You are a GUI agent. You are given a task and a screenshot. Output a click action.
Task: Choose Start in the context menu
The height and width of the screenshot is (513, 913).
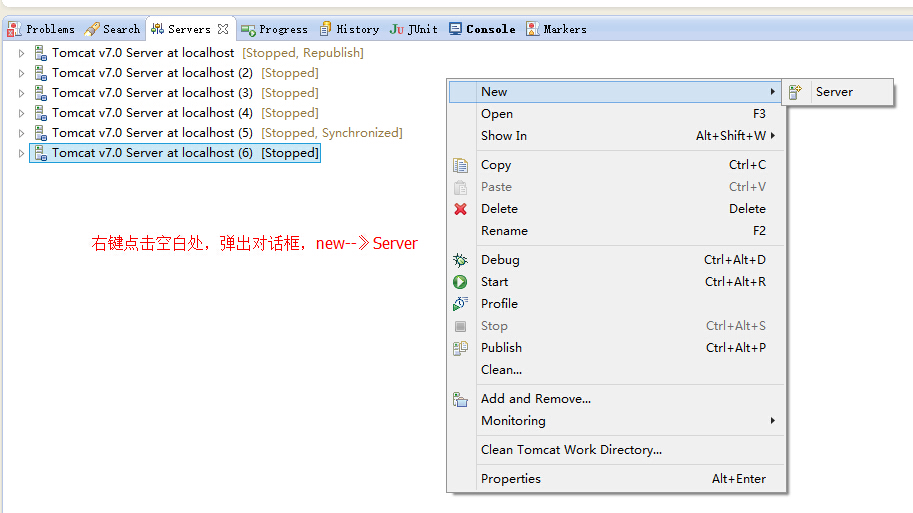617,282
